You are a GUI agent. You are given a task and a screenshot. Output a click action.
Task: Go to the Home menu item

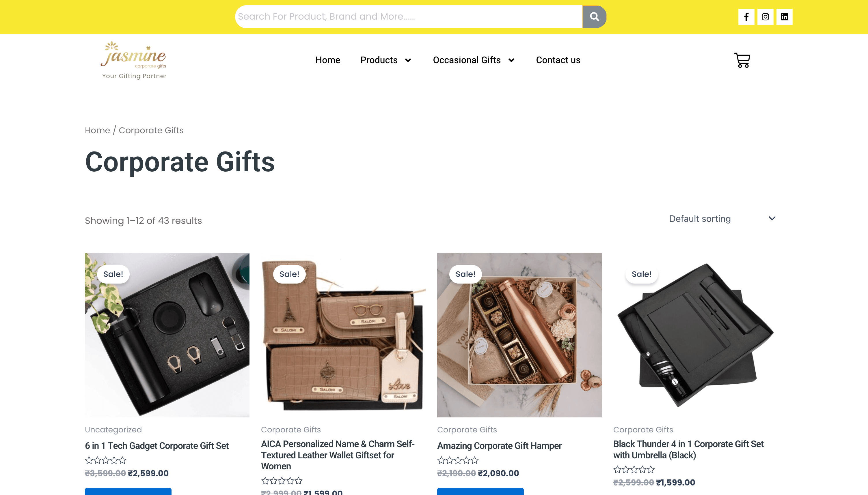point(328,60)
